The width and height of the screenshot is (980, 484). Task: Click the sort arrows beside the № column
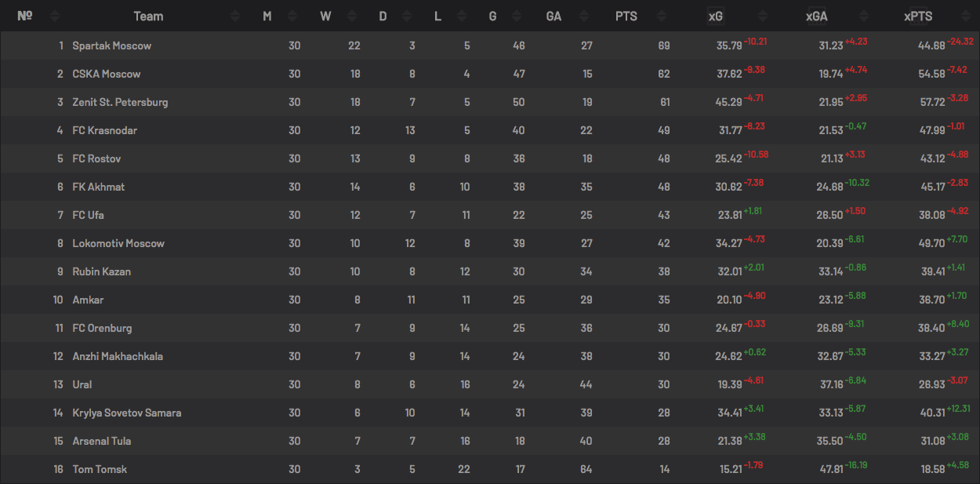[54, 16]
